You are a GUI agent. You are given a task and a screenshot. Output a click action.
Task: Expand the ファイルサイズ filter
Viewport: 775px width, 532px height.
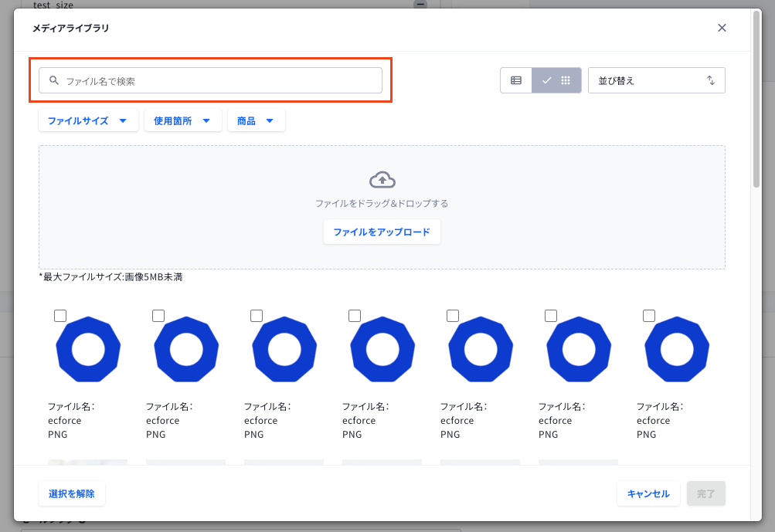tap(88, 120)
